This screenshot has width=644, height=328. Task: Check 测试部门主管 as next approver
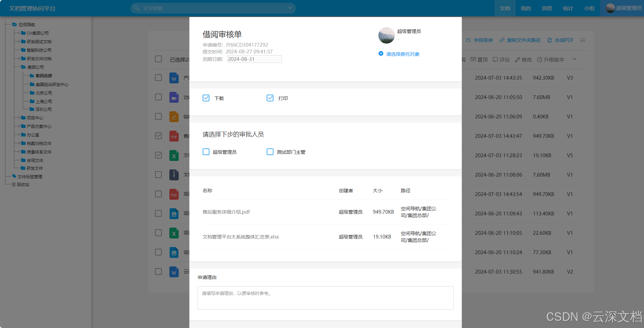[270, 152]
